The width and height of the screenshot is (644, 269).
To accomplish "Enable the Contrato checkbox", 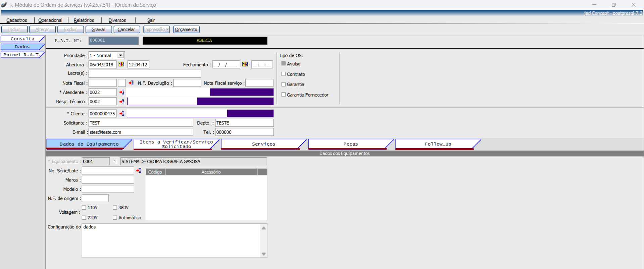I will (x=284, y=74).
